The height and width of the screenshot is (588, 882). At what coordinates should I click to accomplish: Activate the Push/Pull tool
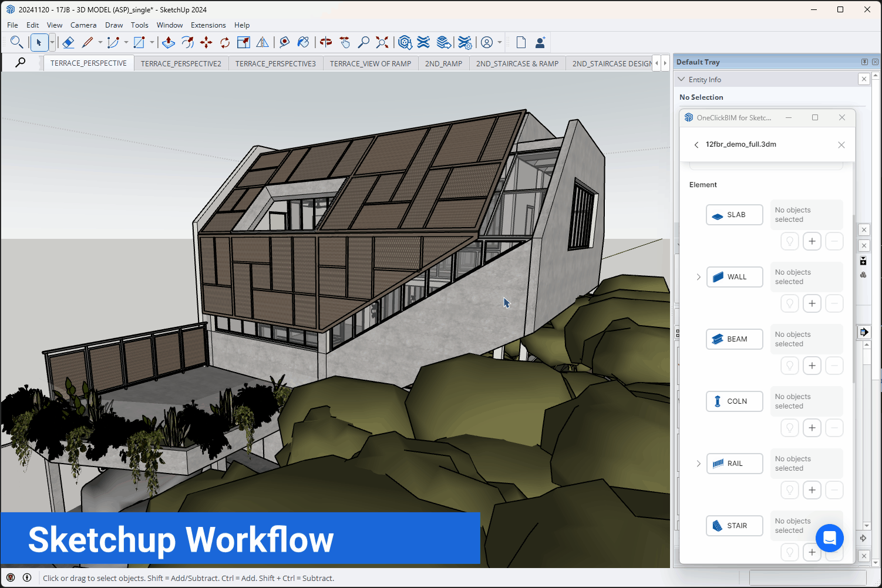pos(169,42)
